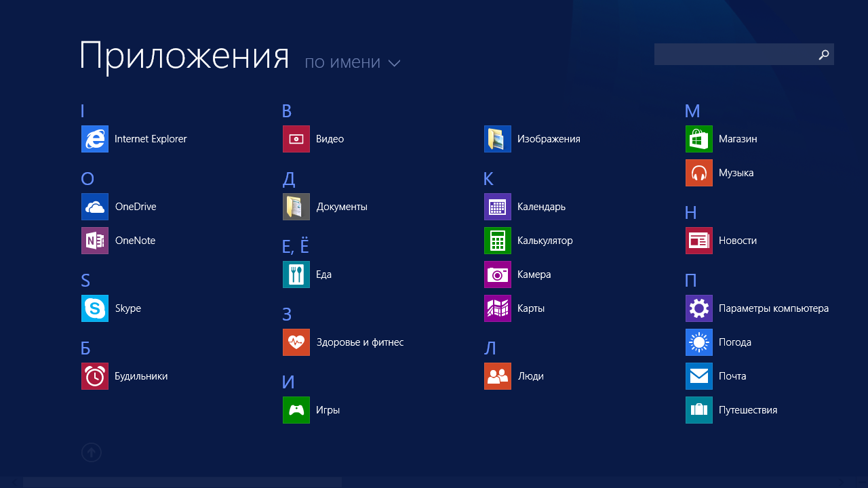Open the 'по имени' sort dropdown
The image size is (868, 488).
tap(352, 62)
